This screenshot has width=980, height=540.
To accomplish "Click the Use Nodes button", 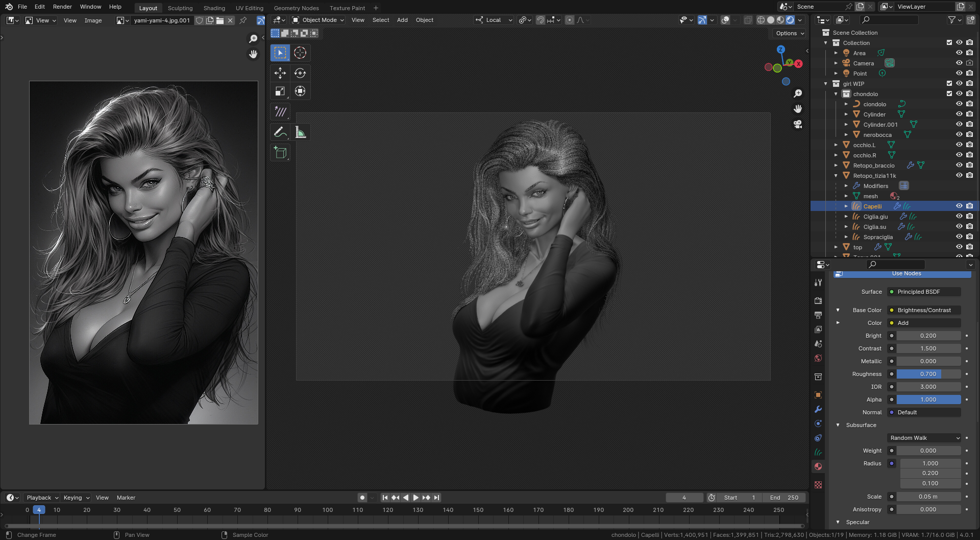I will click(x=902, y=274).
